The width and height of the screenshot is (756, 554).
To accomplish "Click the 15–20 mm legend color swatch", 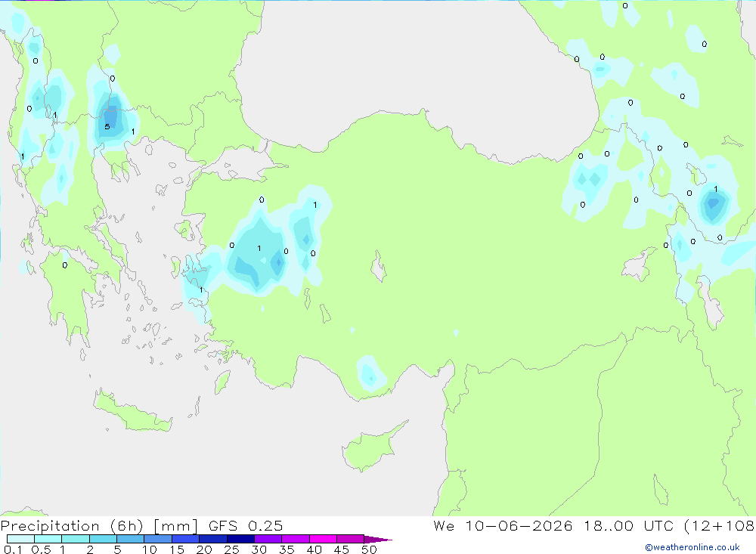I will pyautogui.click(x=185, y=539).
